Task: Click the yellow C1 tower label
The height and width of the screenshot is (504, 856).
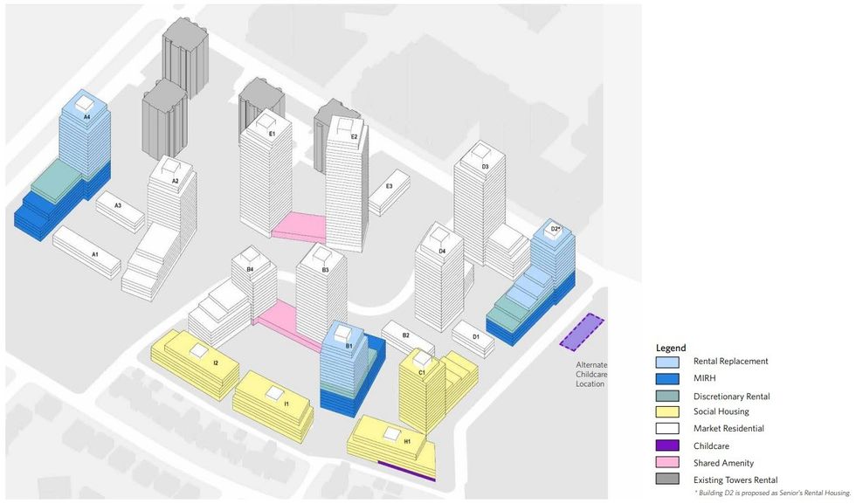Action: 421,372
